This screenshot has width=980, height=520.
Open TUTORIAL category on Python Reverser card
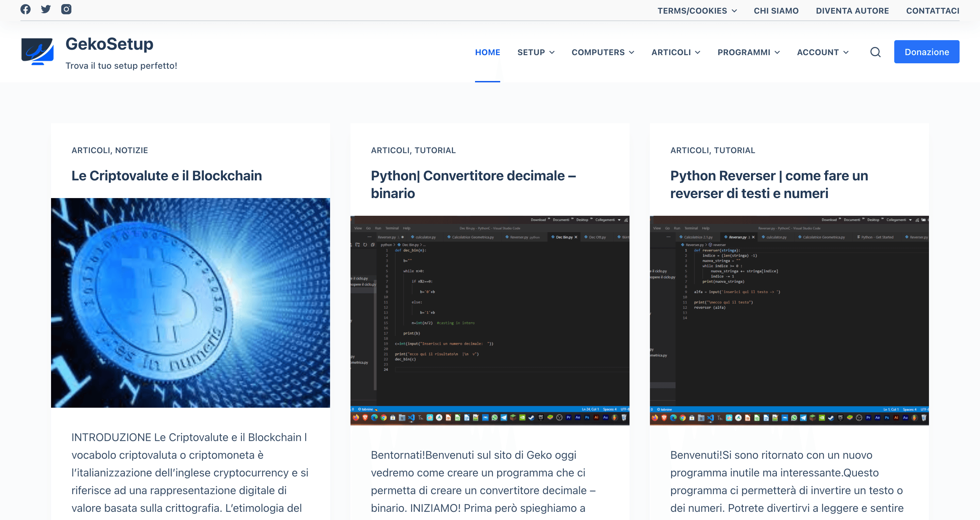click(x=734, y=150)
